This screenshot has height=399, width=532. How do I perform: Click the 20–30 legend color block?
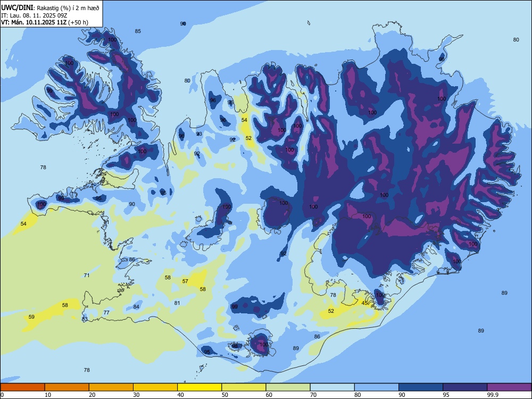111,387
